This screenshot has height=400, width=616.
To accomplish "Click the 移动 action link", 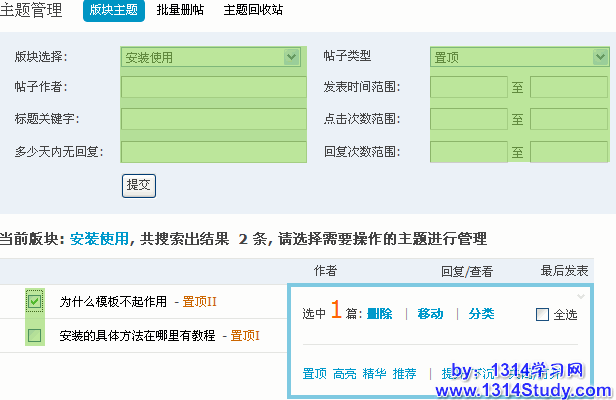I will 430,314.
